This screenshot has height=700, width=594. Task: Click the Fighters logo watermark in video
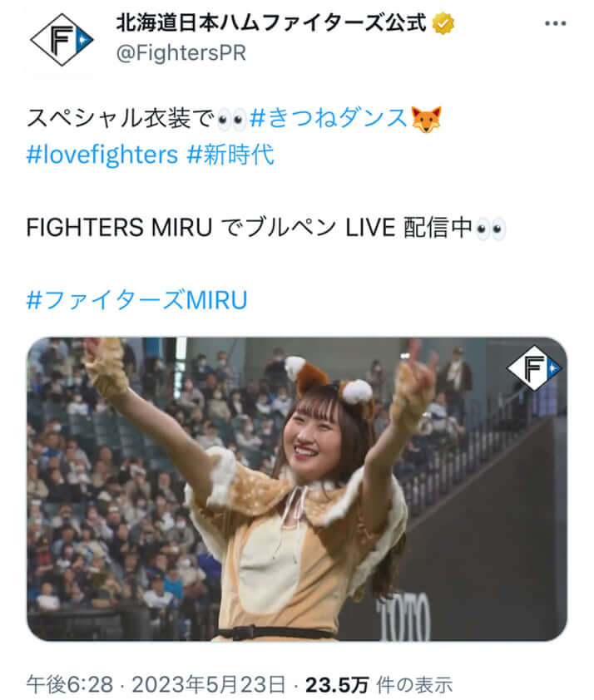coord(534,367)
